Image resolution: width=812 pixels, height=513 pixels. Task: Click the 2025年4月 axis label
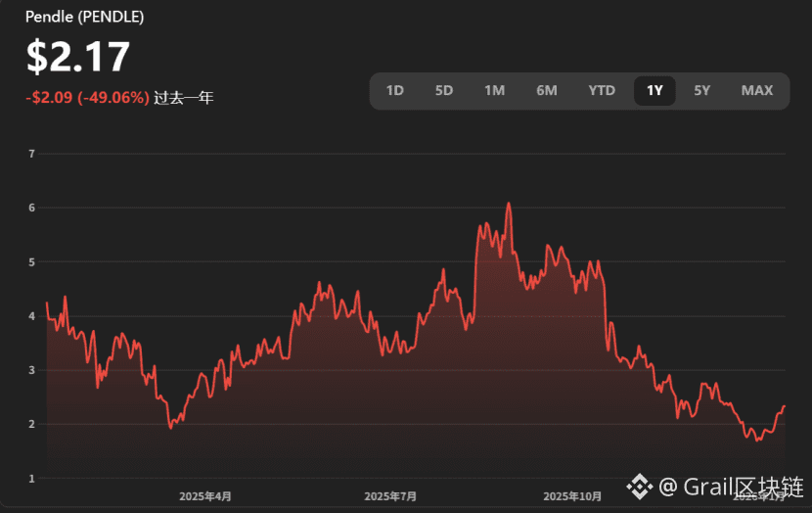click(205, 496)
